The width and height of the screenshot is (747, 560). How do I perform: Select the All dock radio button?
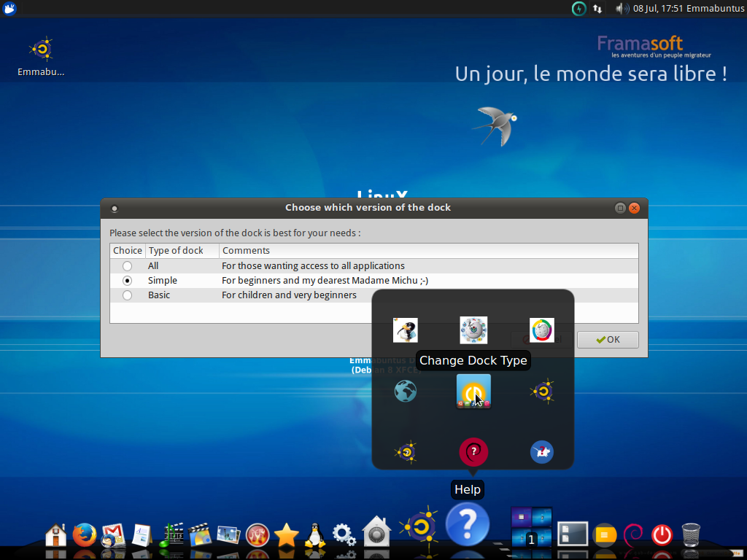pos(127,266)
